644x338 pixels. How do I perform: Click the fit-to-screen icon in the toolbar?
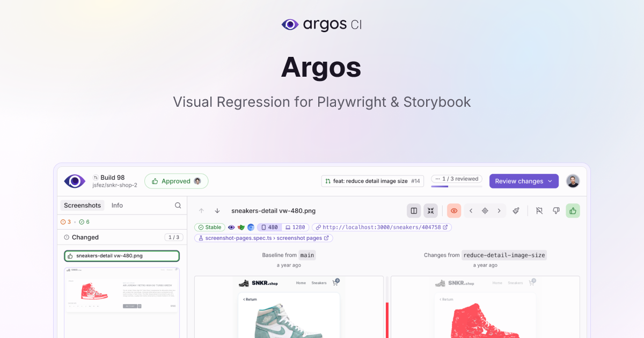(x=430, y=210)
